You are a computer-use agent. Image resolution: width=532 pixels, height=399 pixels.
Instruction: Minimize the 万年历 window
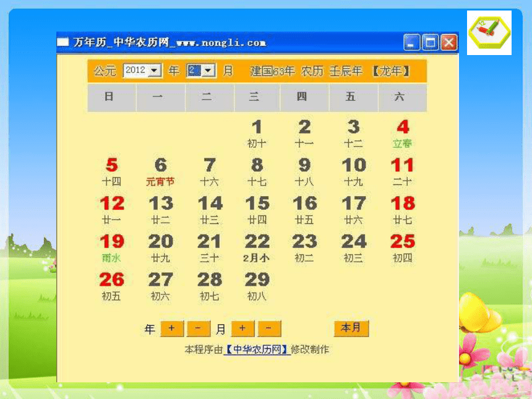click(x=411, y=43)
